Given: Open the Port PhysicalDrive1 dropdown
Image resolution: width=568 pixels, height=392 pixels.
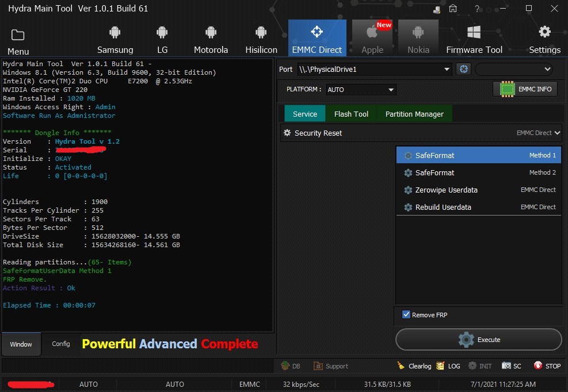Looking at the screenshot, I should (x=375, y=69).
